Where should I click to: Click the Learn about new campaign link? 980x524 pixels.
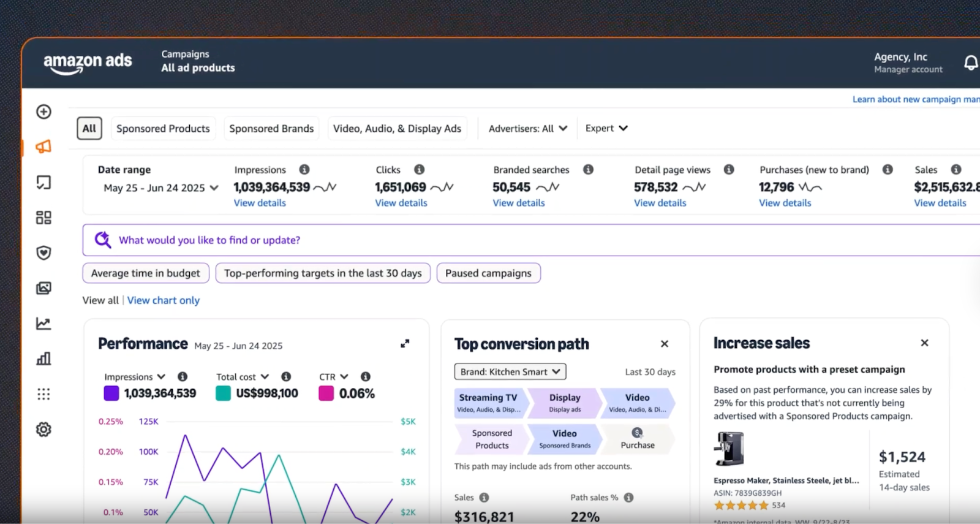[916, 99]
